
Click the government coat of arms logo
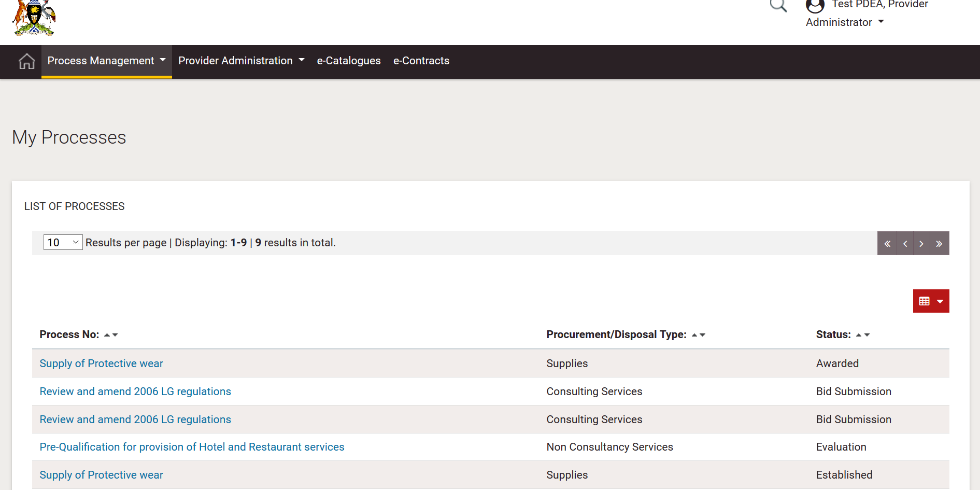pyautogui.click(x=34, y=18)
